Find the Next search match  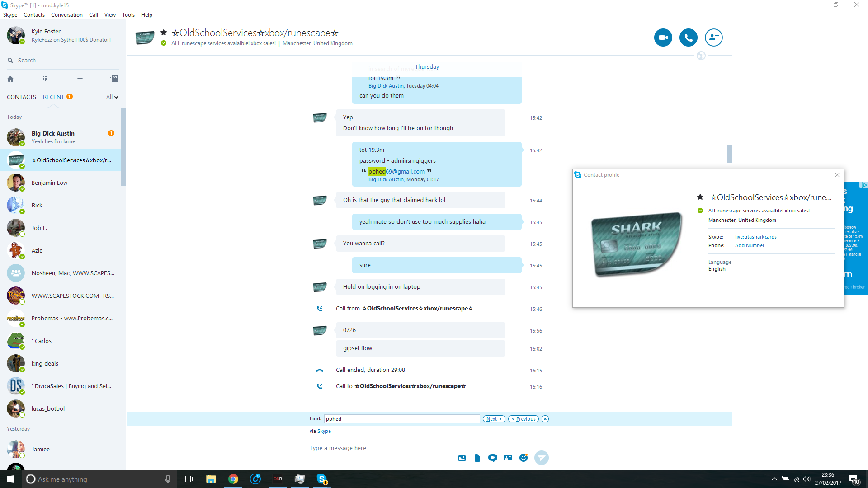coord(494,419)
